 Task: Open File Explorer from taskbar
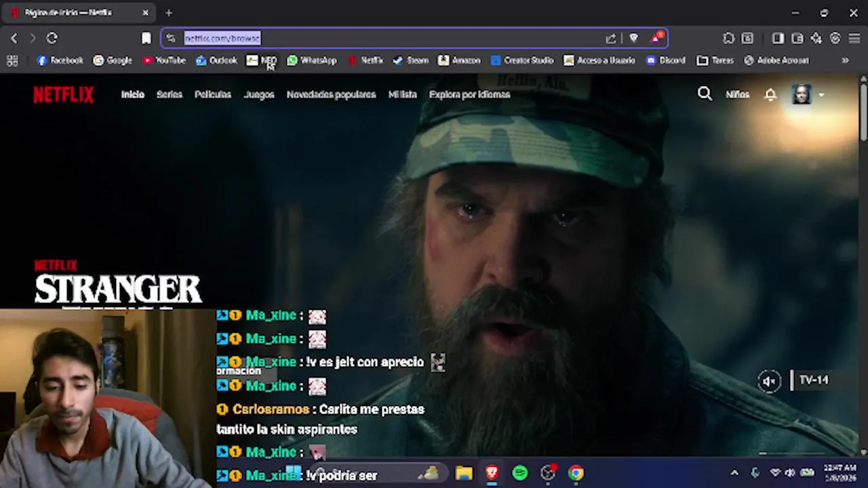pos(464,473)
